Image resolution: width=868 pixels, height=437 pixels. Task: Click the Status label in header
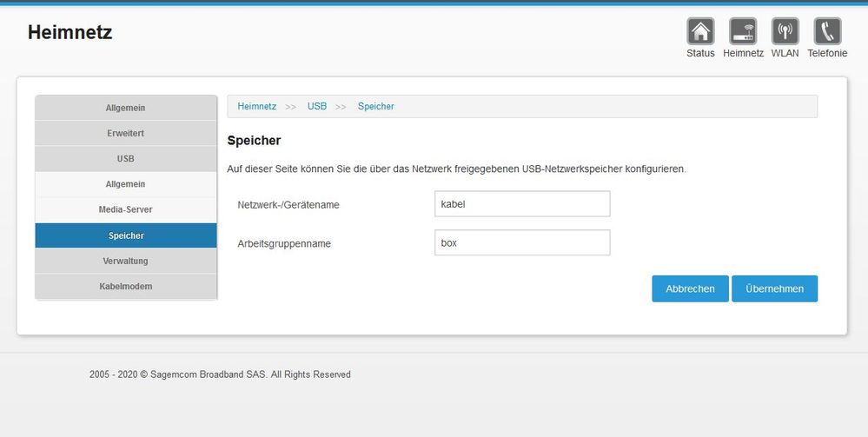pyautogui.click(x=700, y=53)
